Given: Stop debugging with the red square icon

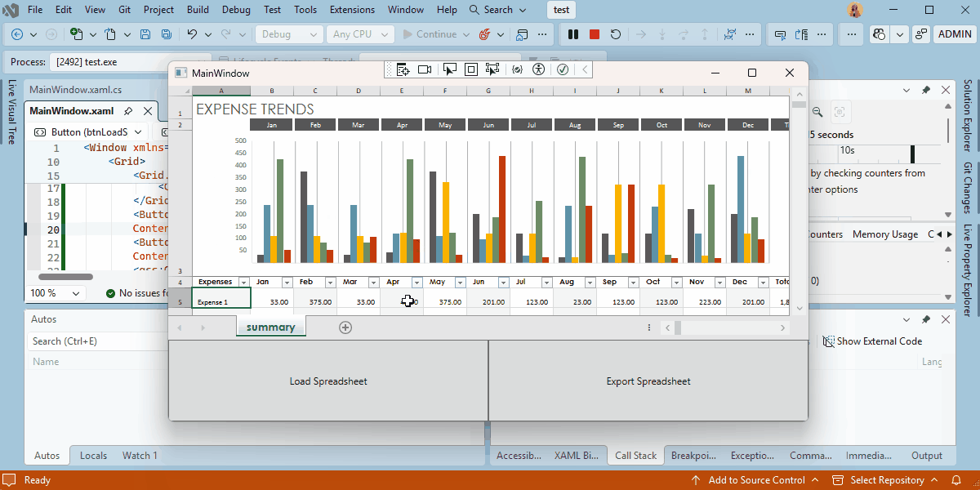Looking at the screenshot, I should pyautogui.click(x=595, y=34).
